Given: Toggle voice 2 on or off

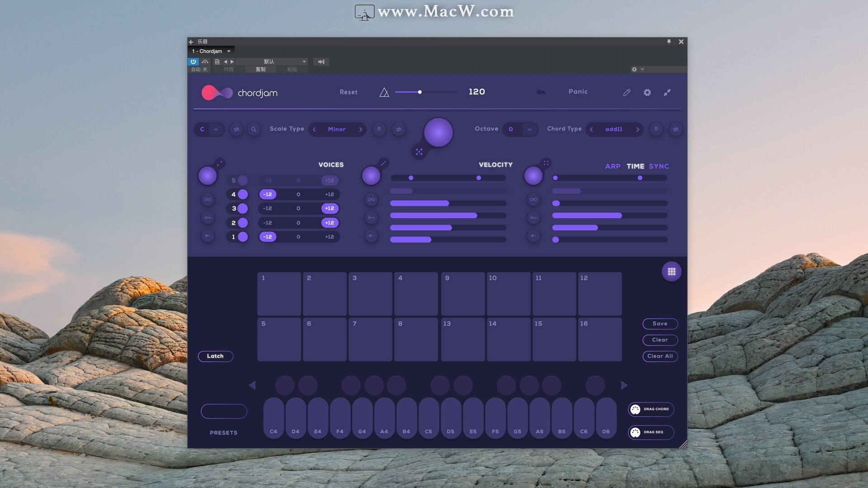Looking at the screenshot, I should click(x=243, y=223).
